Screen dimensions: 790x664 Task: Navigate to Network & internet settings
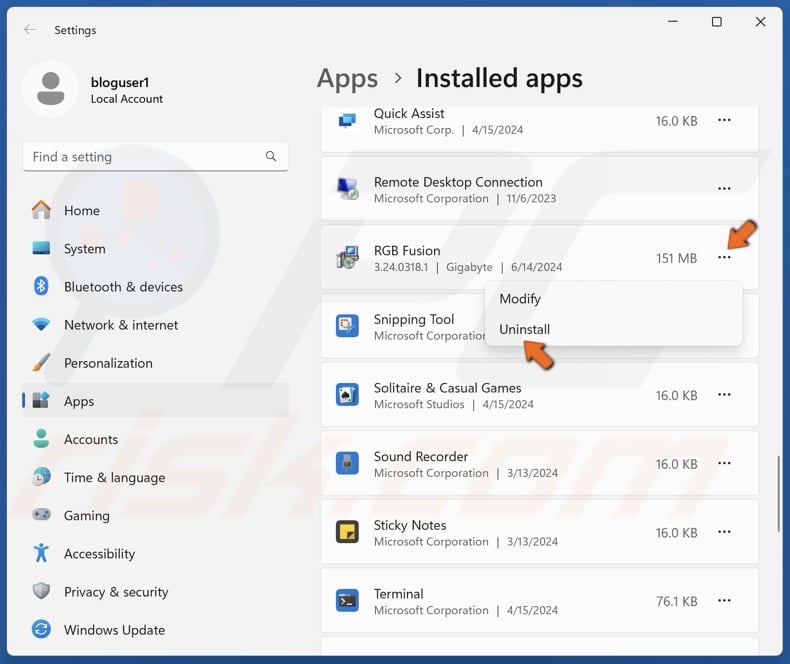[156, 325]
